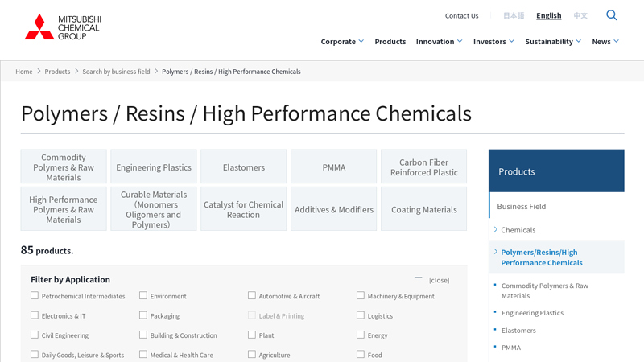Open Products breadcrumb link
This screenshot has width=644, height=362.
coord(57,72)
